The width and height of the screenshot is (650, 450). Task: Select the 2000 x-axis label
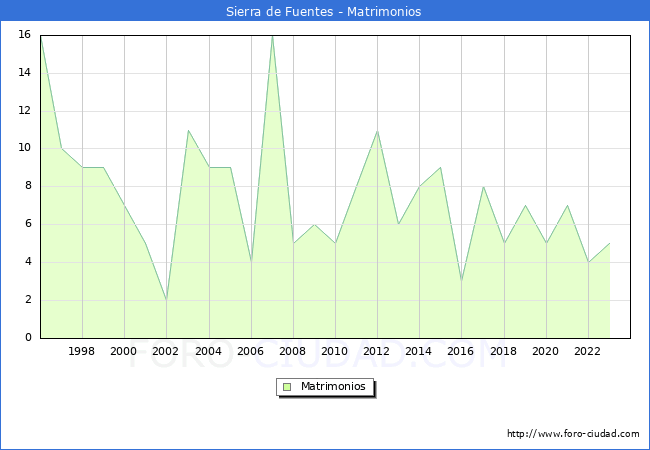pos(124,351)
